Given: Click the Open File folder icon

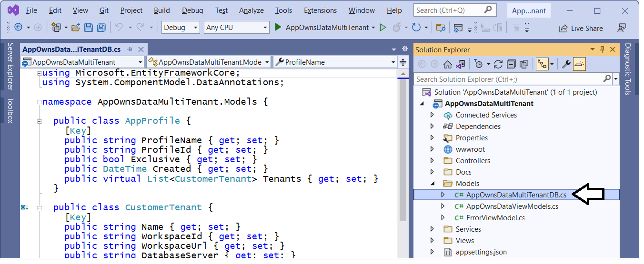Looking at the screenshot, I should point(75,28).
